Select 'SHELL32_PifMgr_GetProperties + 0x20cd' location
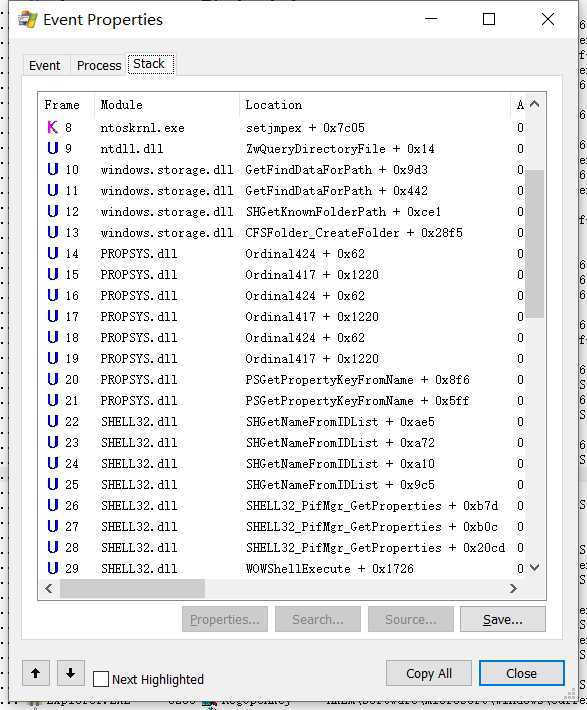 [375, 547]
